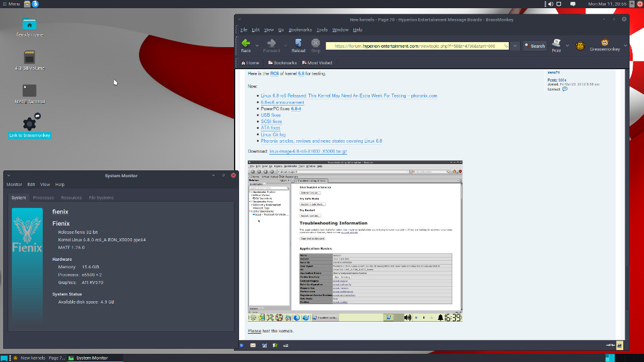Open the Go menu in BrassMonkey
The image size is (644, 362).
(x=281, y=30)
